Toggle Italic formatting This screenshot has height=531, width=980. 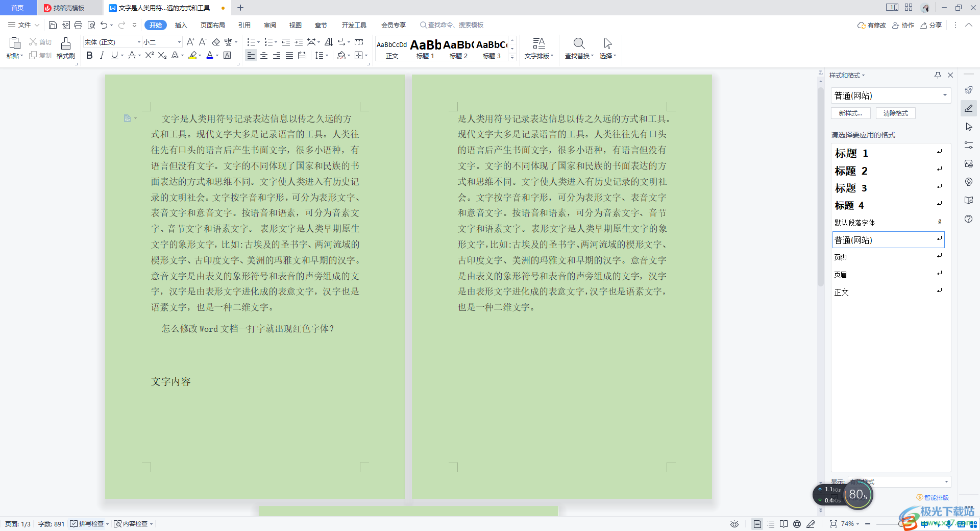(102, 55)
